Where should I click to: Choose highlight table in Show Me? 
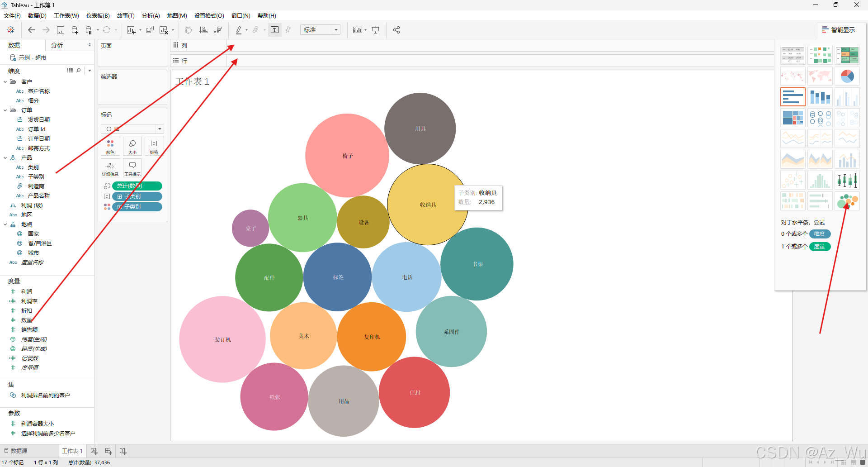click(x=847, y=55)
